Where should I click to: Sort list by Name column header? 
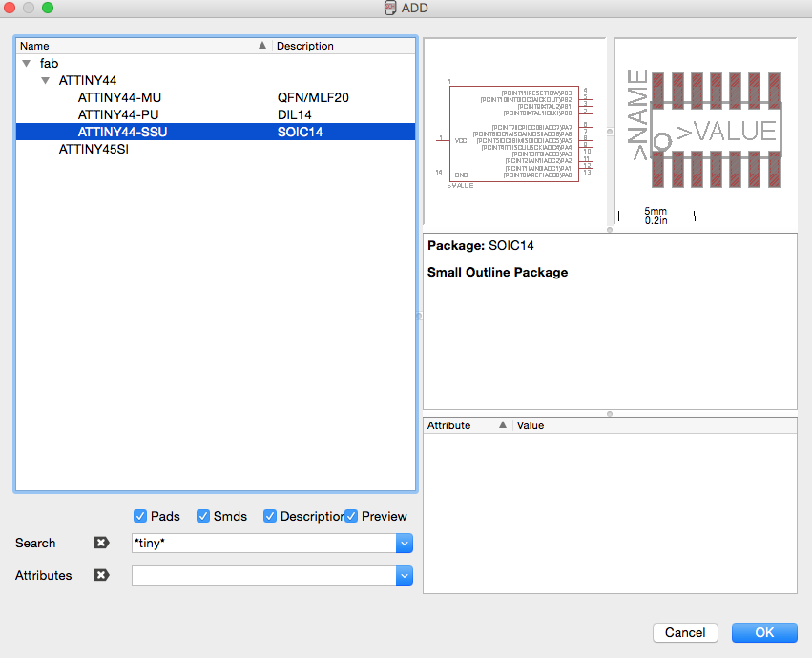[x=144, y=46]
